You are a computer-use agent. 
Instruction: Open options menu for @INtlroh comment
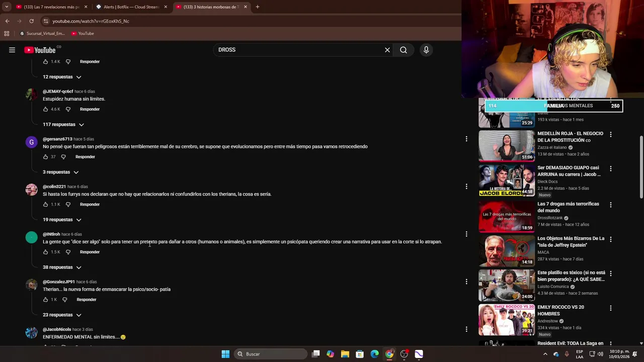pyautogui.click(x=466, y=234)
